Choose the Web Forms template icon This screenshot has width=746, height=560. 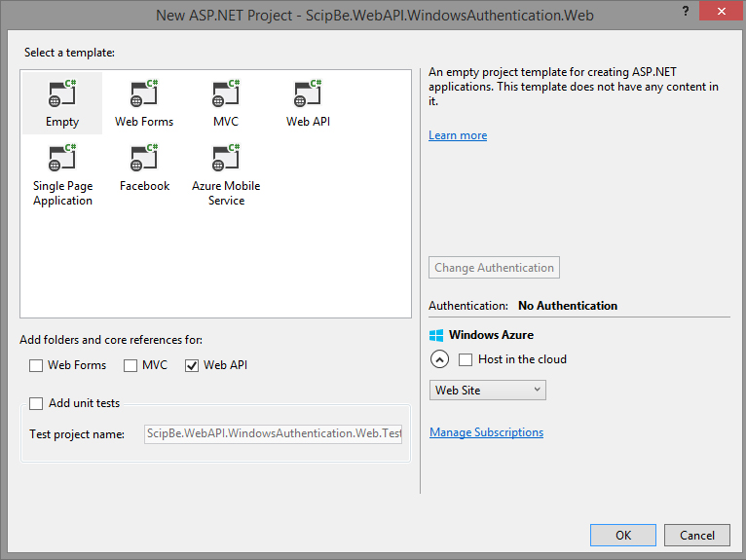click(x=144, y=93)
